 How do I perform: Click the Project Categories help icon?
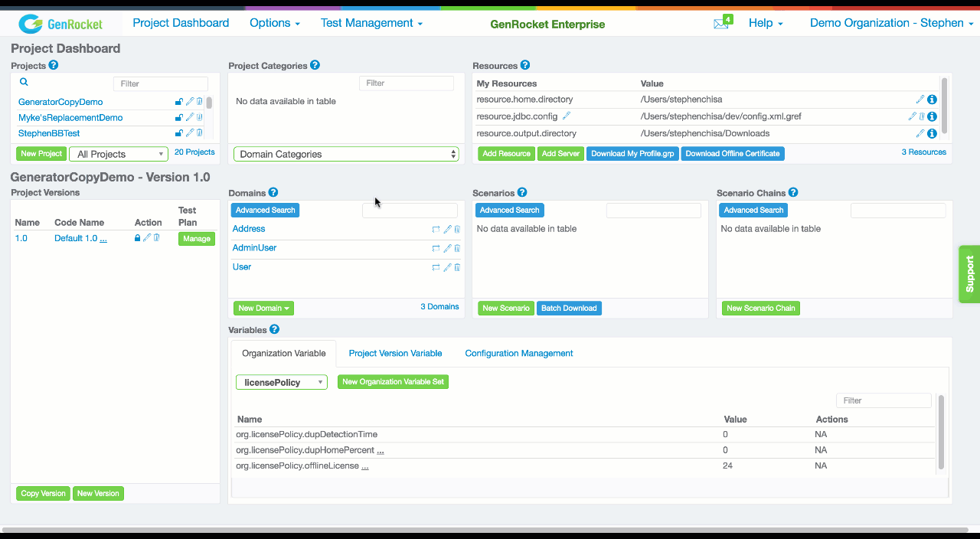[315, 66]
